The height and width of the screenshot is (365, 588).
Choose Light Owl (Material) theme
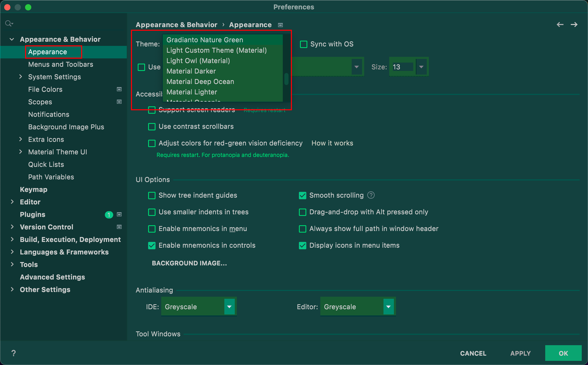pyautogui.click(x=198, y=61)
